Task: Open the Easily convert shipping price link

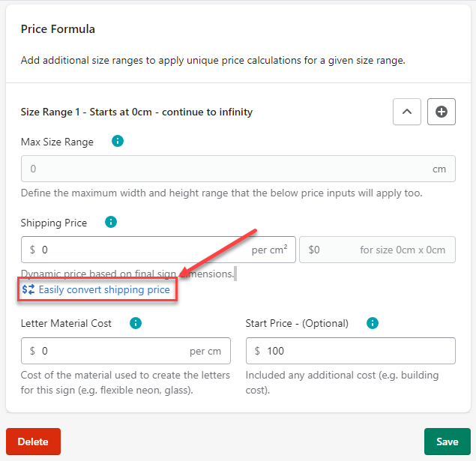Action: pyautogui.click(x=104, y=289)
